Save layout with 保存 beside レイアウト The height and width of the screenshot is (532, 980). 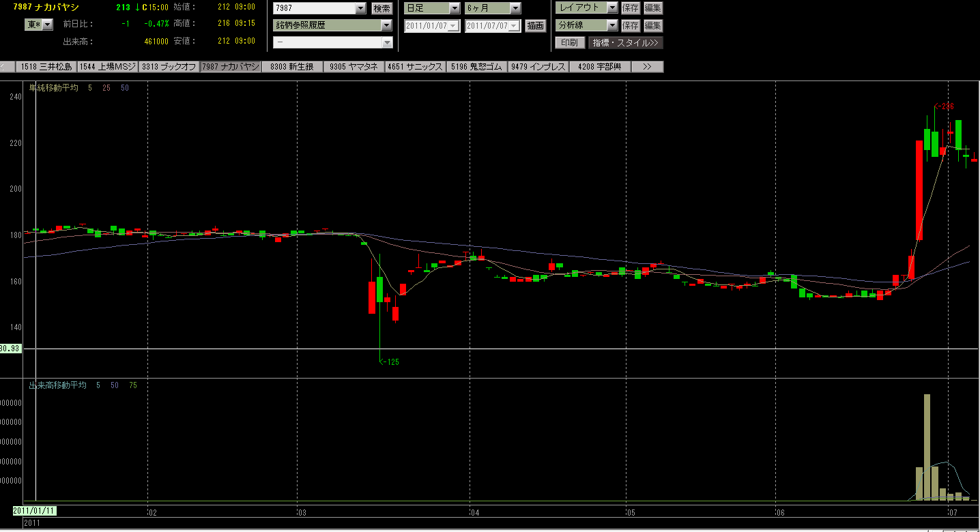[x=630, y=8]
